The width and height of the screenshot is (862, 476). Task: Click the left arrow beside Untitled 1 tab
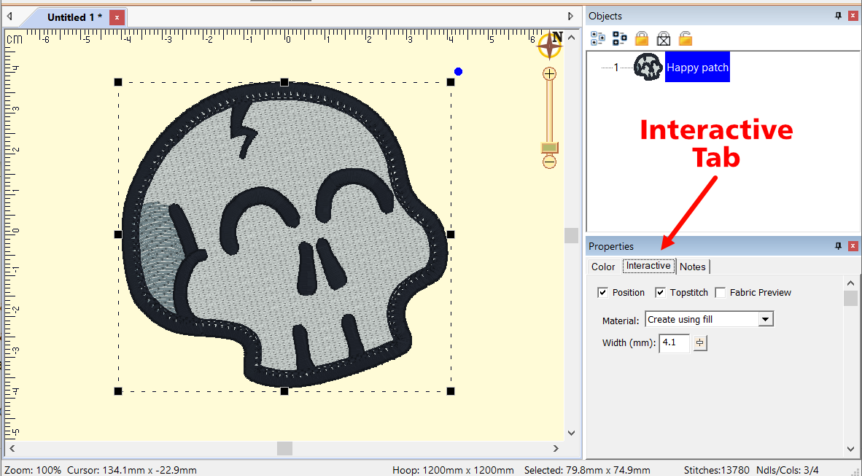(9, 17)
